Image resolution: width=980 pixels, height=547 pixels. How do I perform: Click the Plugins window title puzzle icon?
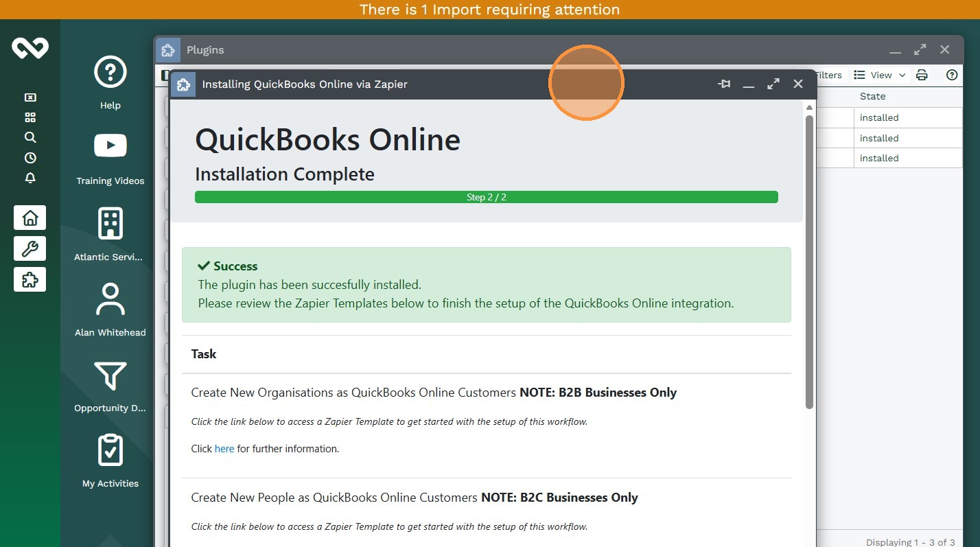click(168, 50)
